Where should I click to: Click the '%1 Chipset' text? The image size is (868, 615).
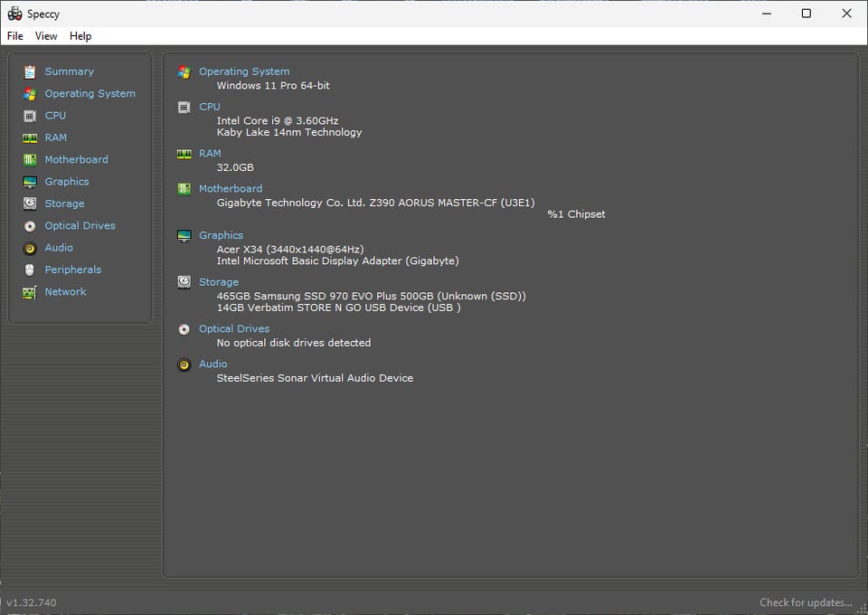pyautogui.click(x=576, y=214)
